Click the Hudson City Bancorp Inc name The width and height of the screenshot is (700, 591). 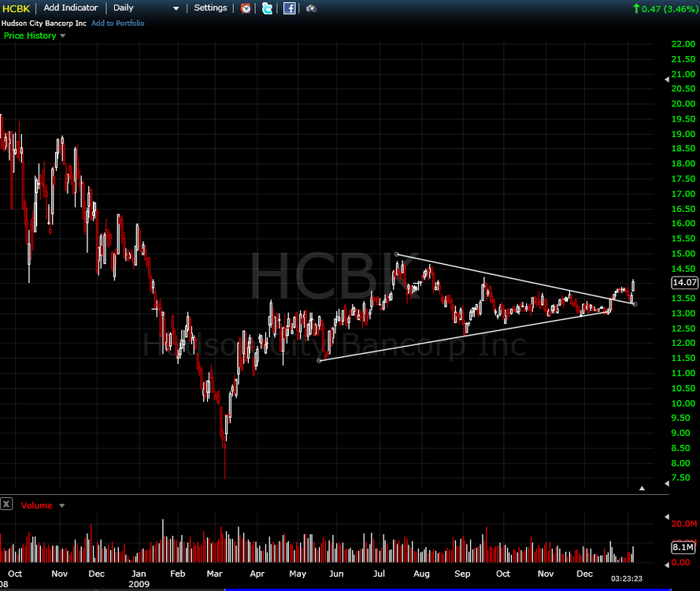point(44,23)
